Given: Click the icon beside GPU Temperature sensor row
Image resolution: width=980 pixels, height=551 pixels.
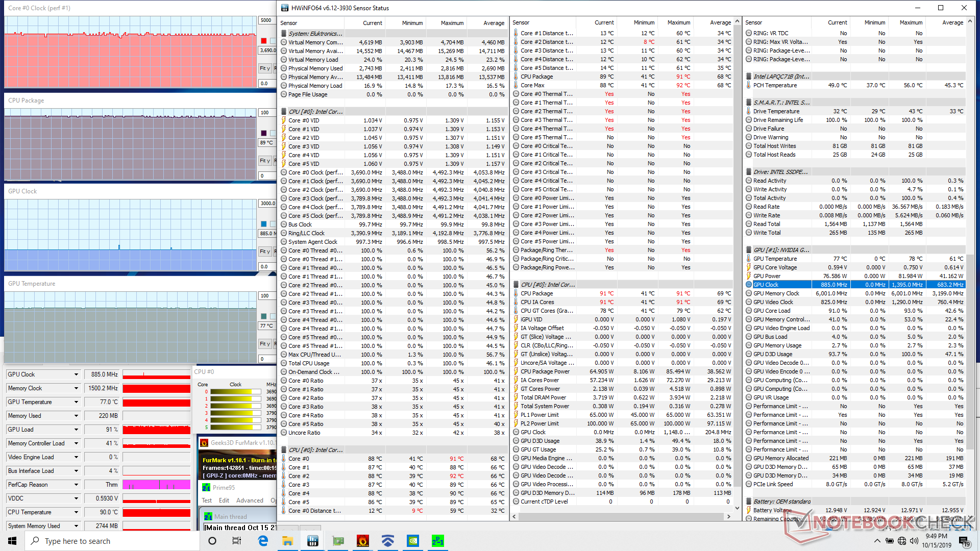Looking at the screenshot, I should pos(749,259).
